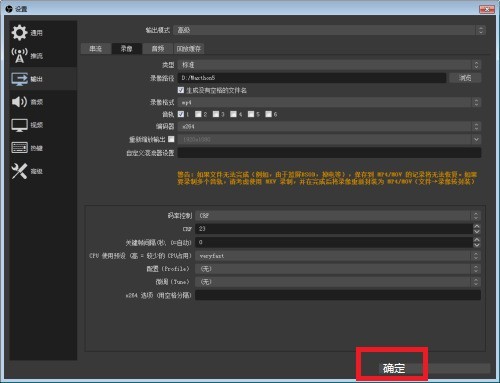
Task: Switch to the 串流 streaming tab
Action: point(96,49)
